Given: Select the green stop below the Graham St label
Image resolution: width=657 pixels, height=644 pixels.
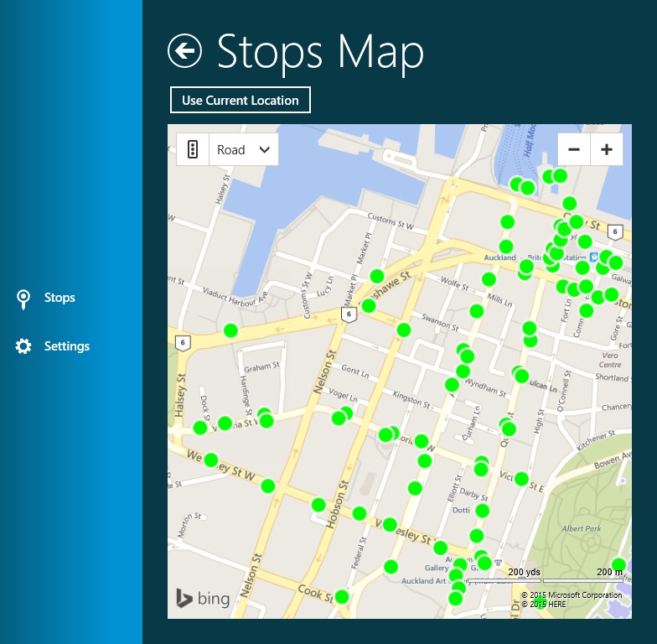Looking at the screenshot, I should pos(266,419).
